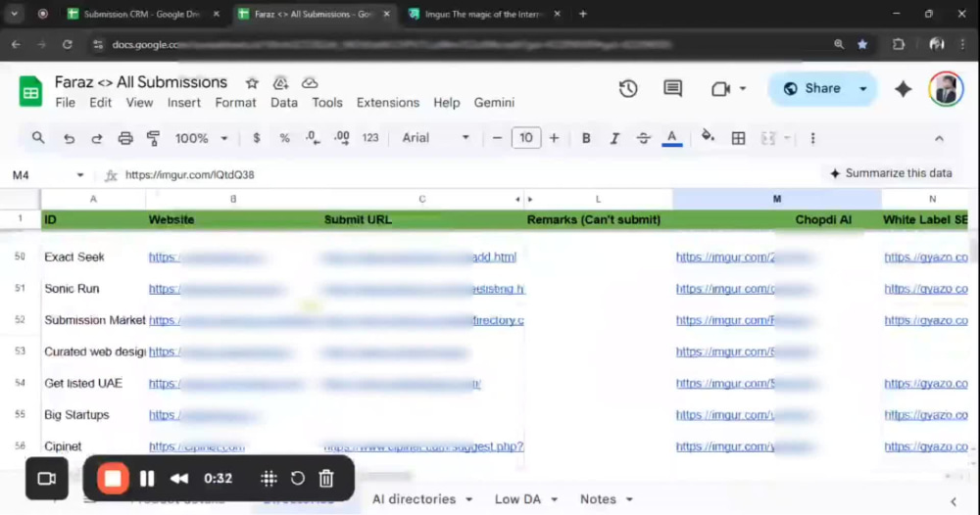Delete the recording with trash icon

point(326,479)
